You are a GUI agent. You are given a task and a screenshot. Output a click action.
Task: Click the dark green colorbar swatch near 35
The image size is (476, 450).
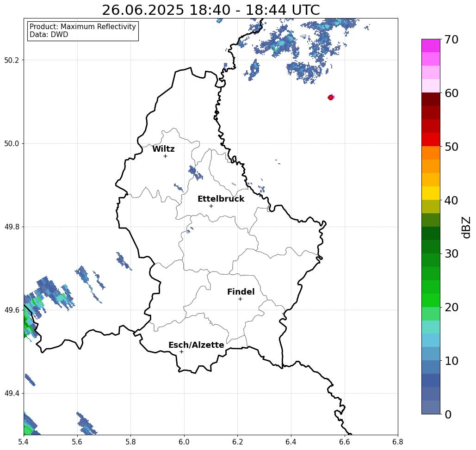(431, 234)
